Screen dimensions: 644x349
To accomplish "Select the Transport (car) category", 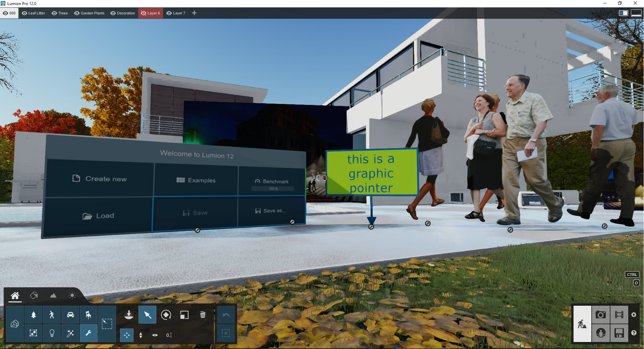I will click(70, 315).
